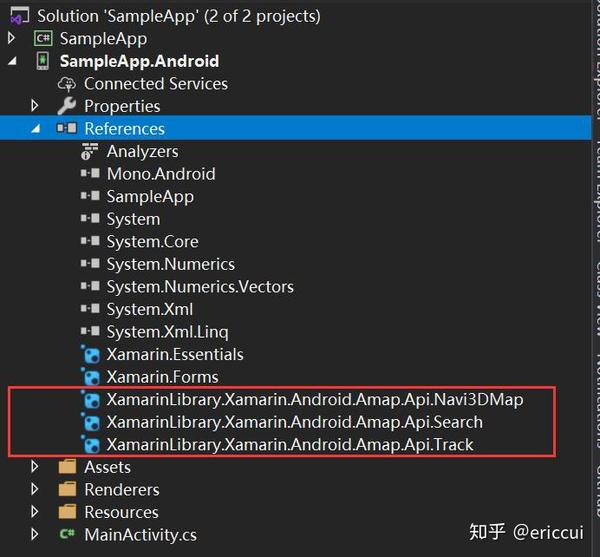This screenshot has height=557, width=600.
Task: Select the Xamarin.Forms package reference
Action: 163,377
